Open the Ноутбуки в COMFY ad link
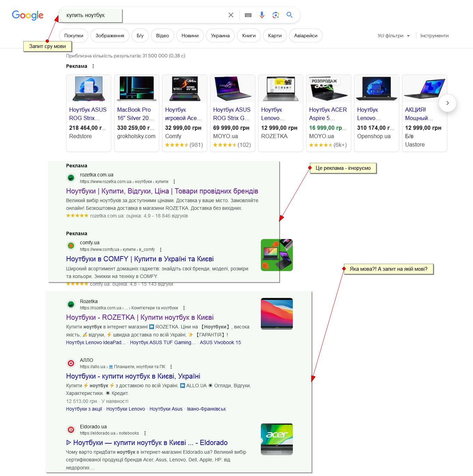 click(140, 259)
